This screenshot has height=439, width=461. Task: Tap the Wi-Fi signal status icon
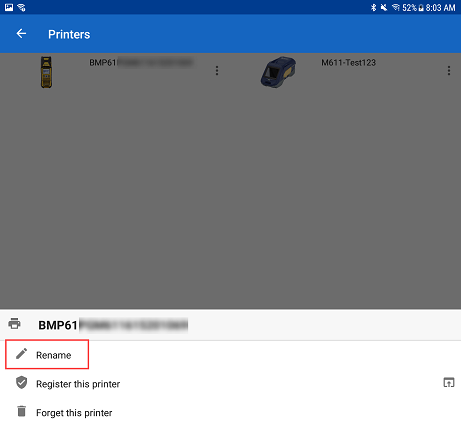396,7
